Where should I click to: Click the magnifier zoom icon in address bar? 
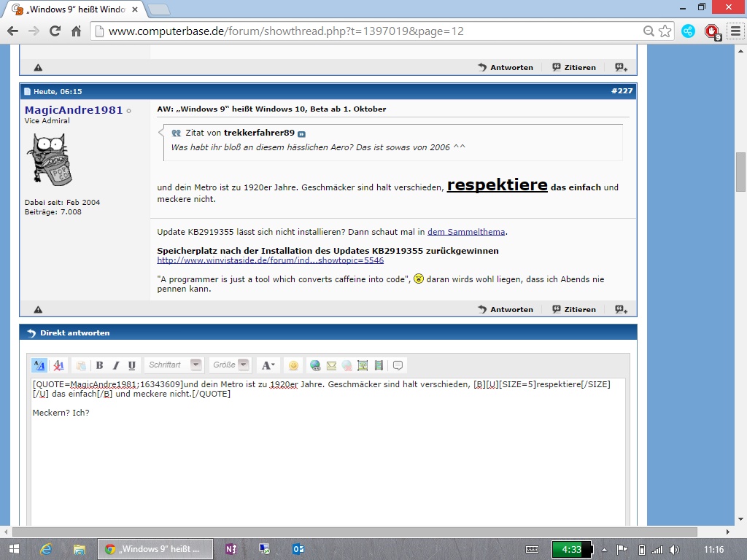649,31
